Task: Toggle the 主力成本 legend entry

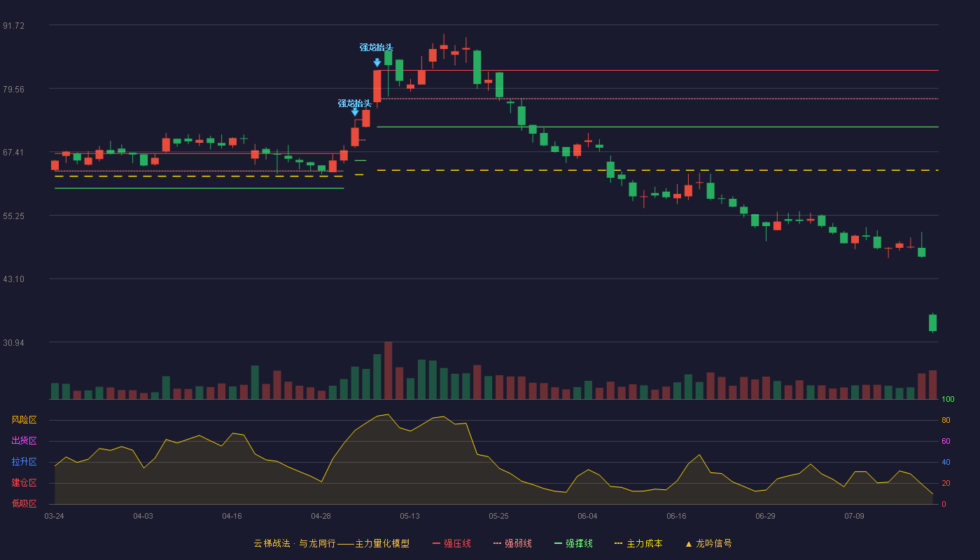Action: click(638, 543)
